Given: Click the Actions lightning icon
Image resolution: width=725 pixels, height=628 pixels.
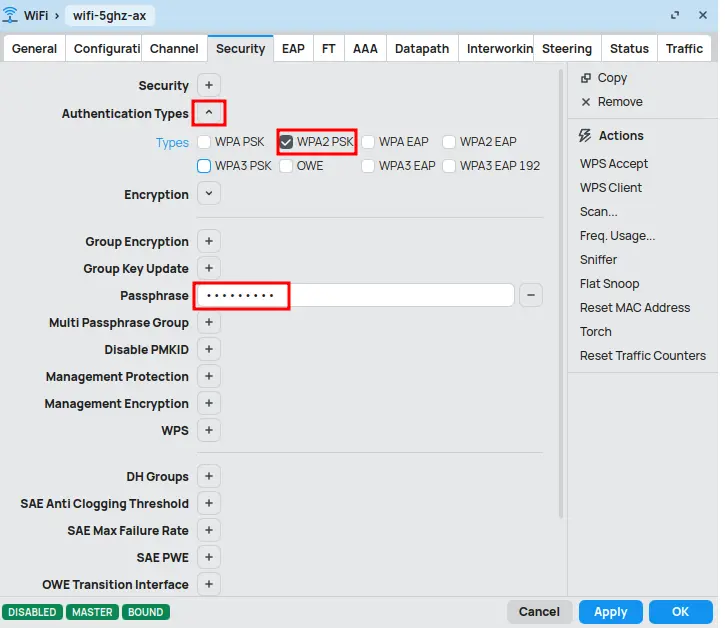Looking at the screenshot, I should click(x=586, y=136).
